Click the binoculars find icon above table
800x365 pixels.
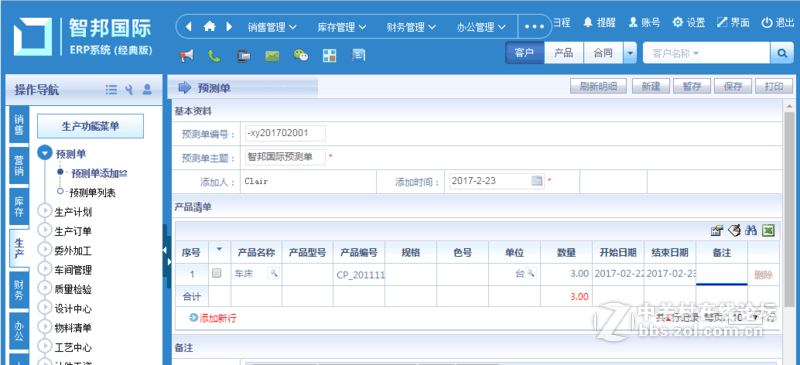click(751, 231)
